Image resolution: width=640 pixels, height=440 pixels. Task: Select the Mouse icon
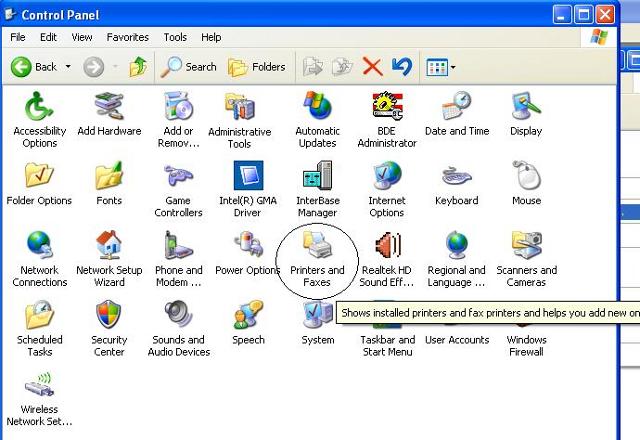pos(527,176)
